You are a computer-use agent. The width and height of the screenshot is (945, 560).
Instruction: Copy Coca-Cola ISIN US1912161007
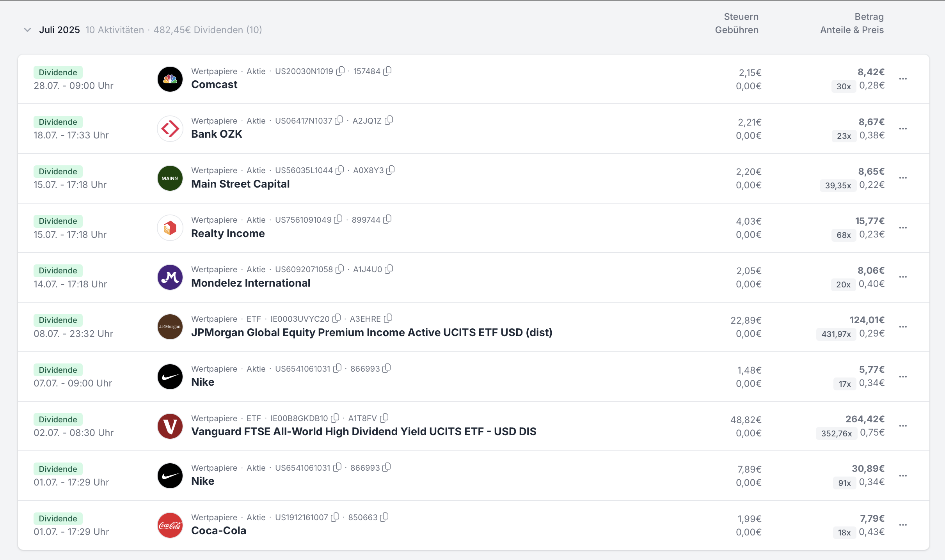point(335,517)
